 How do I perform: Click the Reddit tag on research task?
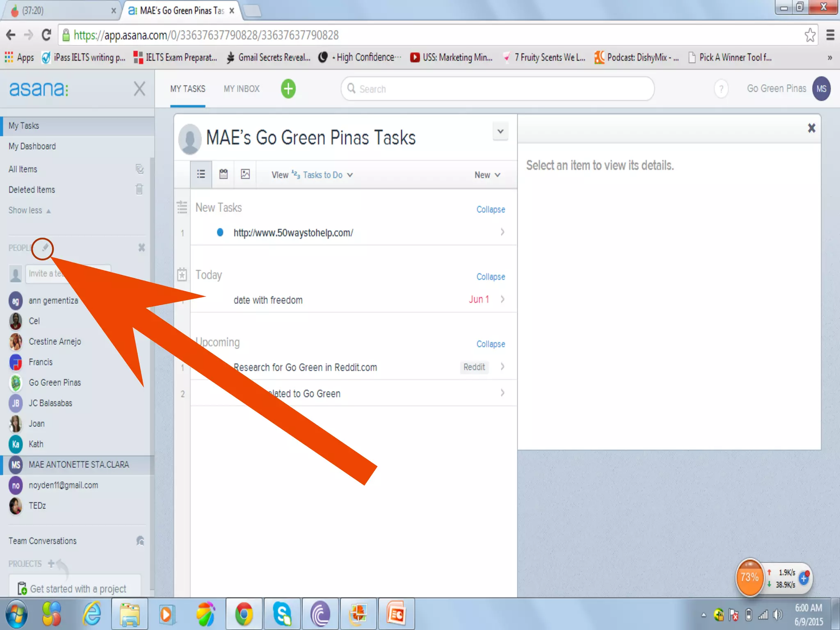pos(474,367)
